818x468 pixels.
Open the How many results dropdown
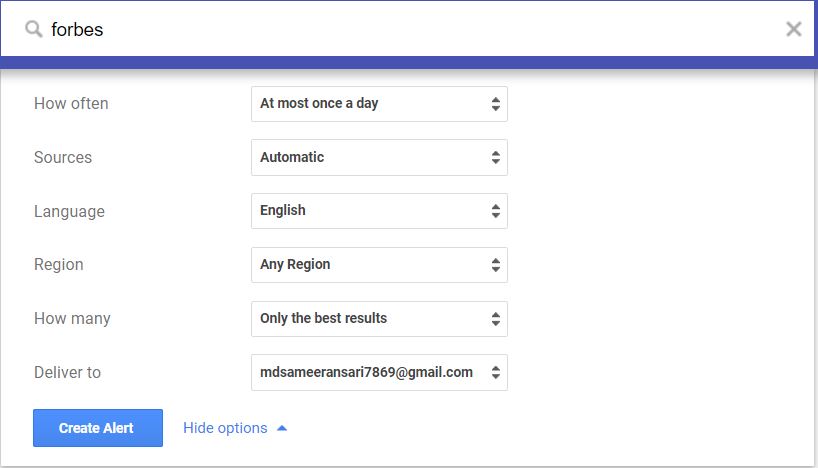pyautogui.click(x=379, y=318)
